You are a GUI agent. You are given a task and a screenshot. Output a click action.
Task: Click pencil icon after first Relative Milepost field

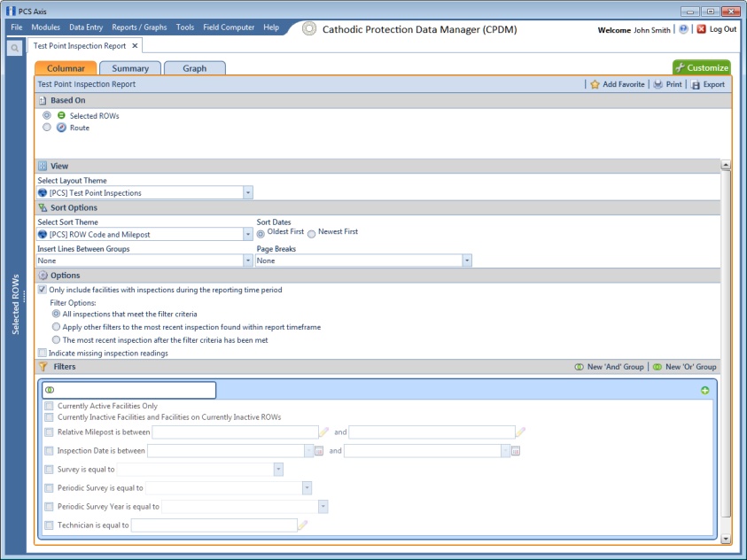click(x=324, y=432)
